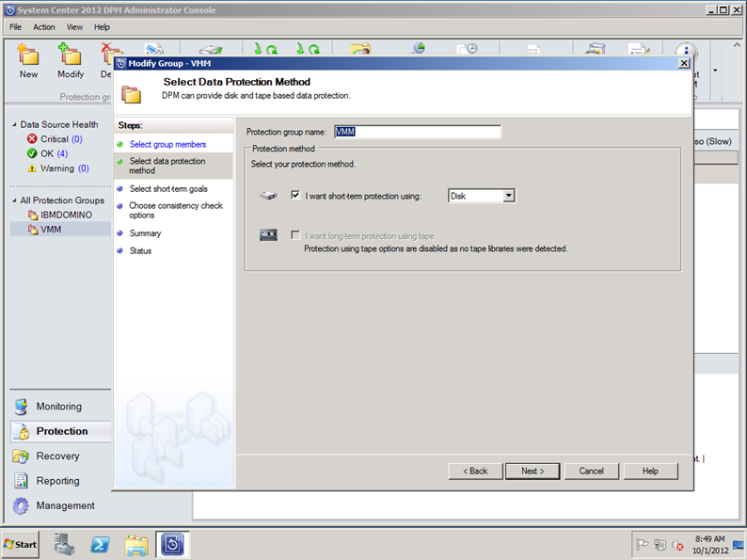The height and width of the screenshot is (560, 747).
Task: Click the Protection group name field
Action: point(418,132)
